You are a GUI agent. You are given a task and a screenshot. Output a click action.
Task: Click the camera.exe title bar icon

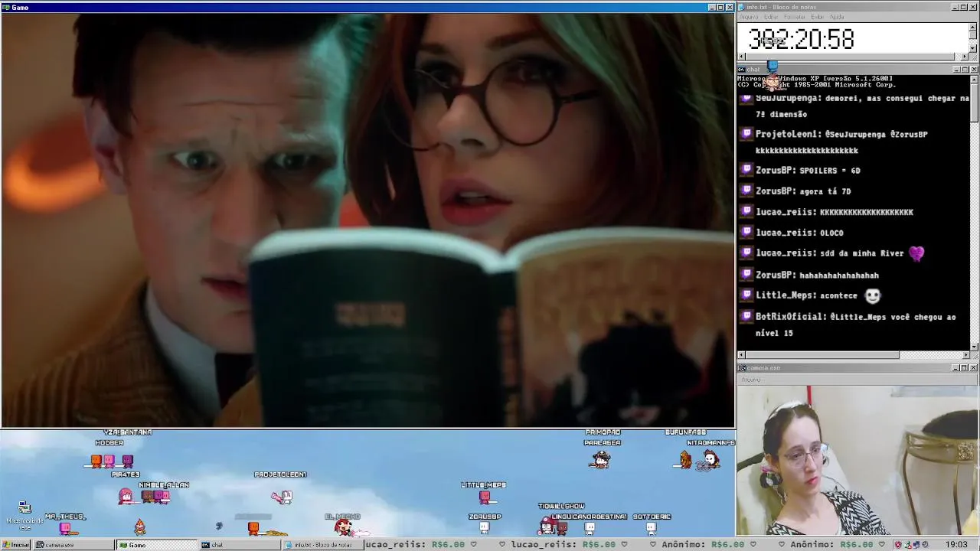click(x=742, y=368)
